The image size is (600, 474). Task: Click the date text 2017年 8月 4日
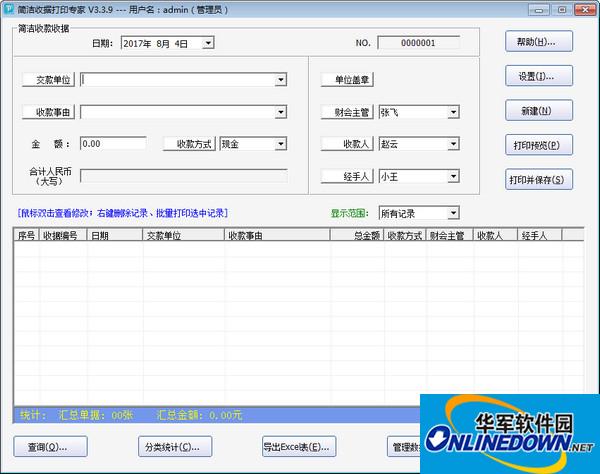tap(156, 43)
